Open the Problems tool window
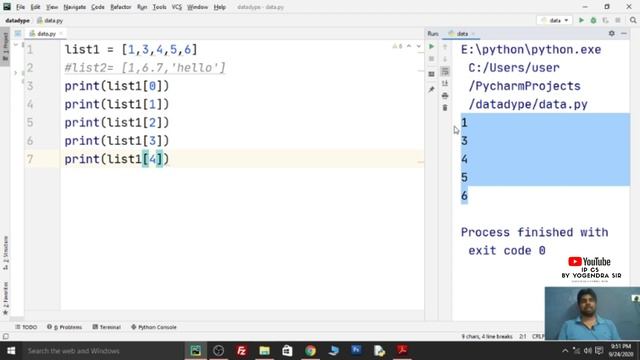This screenshot has height=360, width=640. [64, 327]
